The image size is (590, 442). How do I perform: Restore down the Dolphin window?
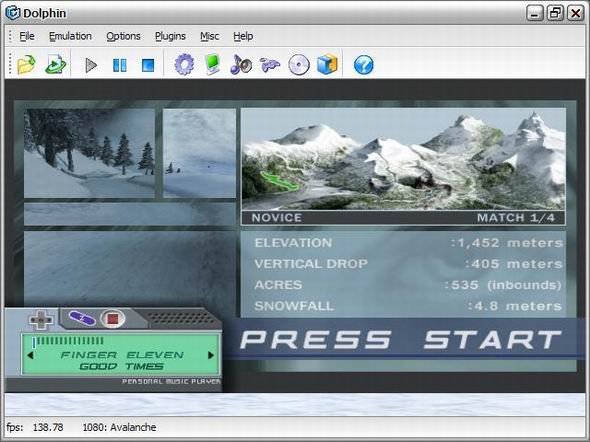point(555,14)
